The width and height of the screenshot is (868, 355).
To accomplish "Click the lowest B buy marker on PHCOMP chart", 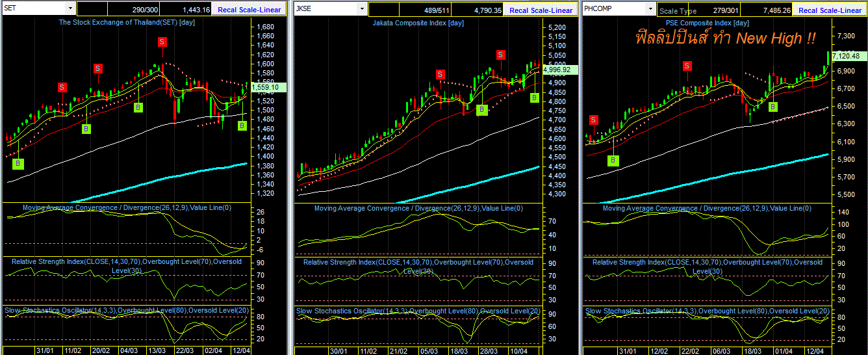I will (613, 161).
